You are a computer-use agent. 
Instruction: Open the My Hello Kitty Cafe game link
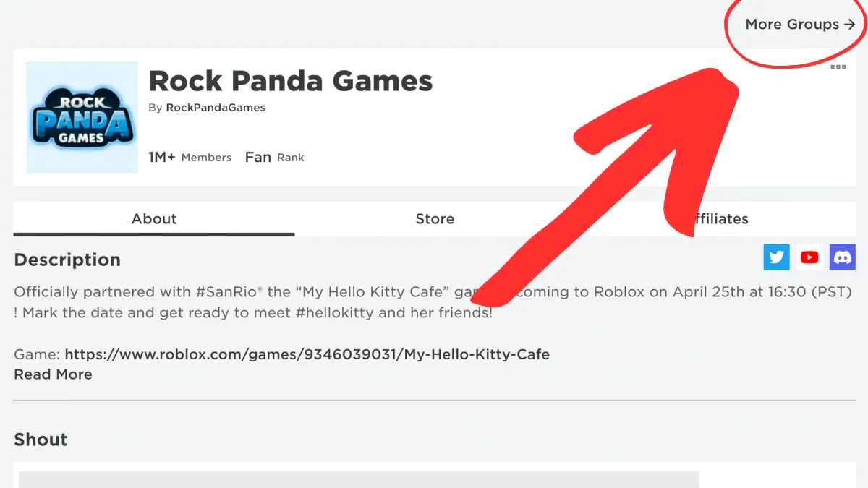coord(307,354)
